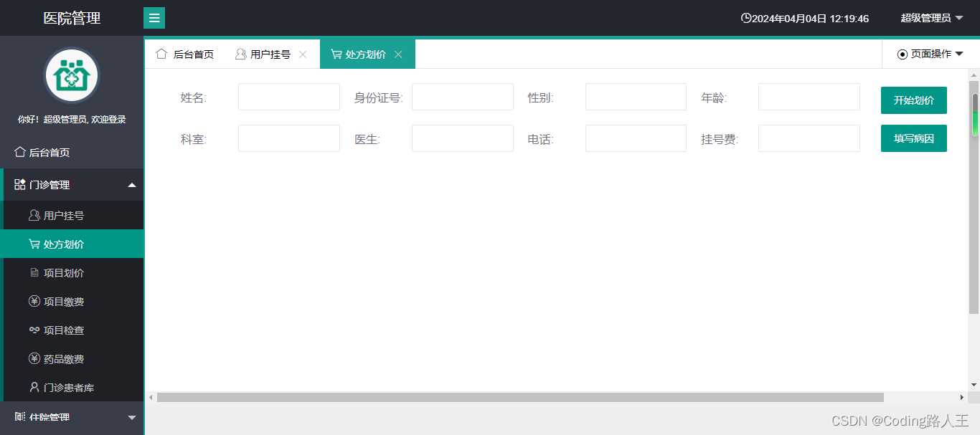Open 用户挂号 in the sidebar

coord(73,215)
